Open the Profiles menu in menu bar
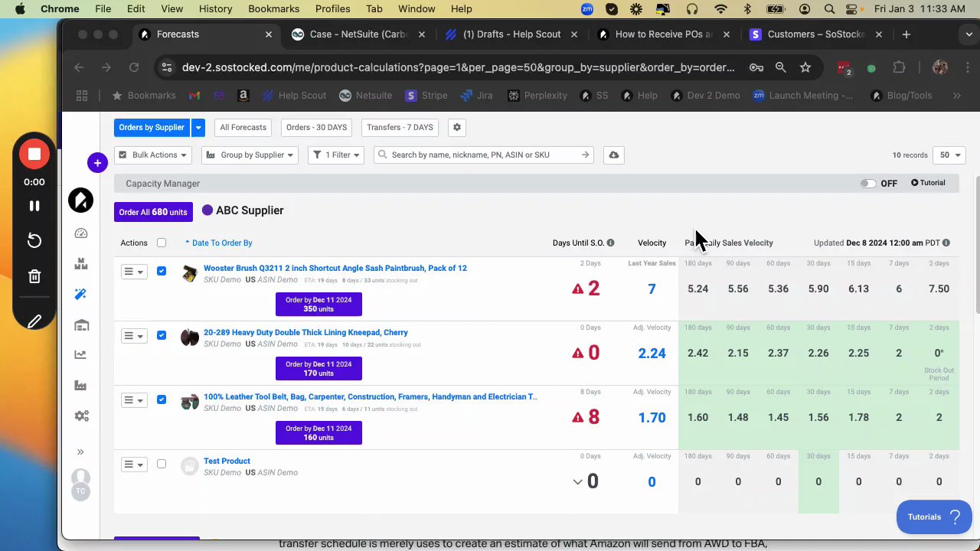Screen dimensions: 980x551 click(x=332, y=9)
